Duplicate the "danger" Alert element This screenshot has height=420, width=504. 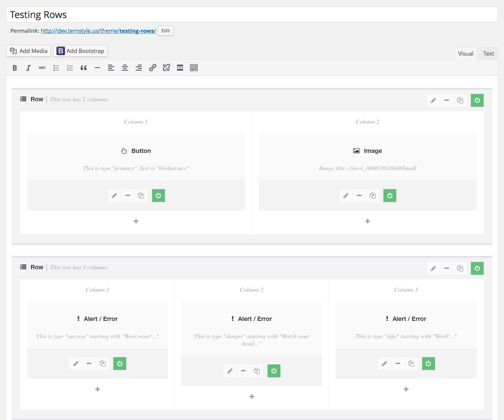click(x=256, y=371)
